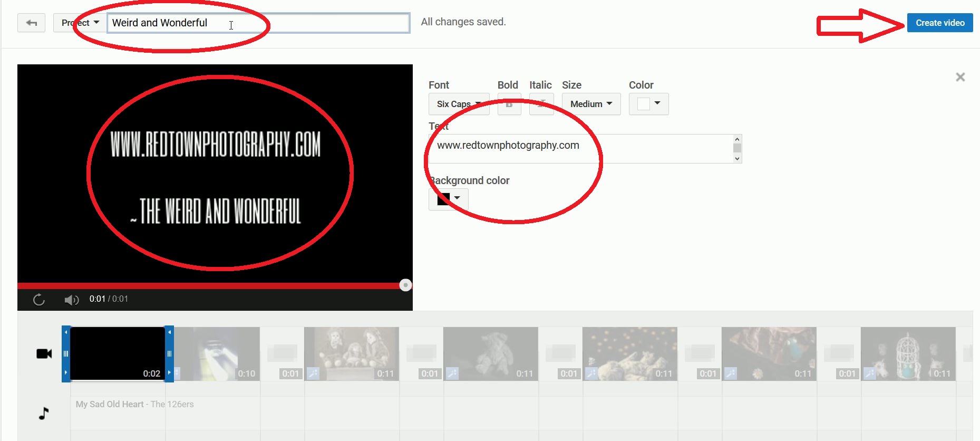This screenshot has height=441, width=980.
Task: Select the dolls clip in the timeline
Action: [x=352, y=353]
